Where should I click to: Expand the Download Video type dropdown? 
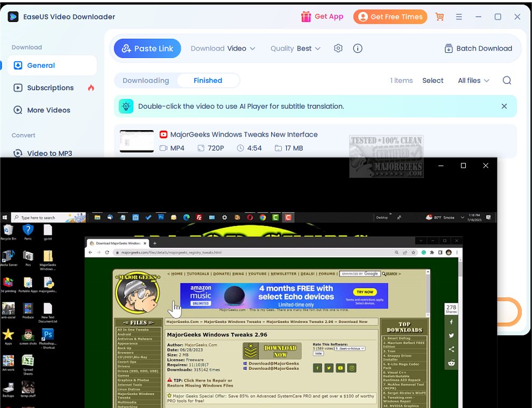[223, 48]
